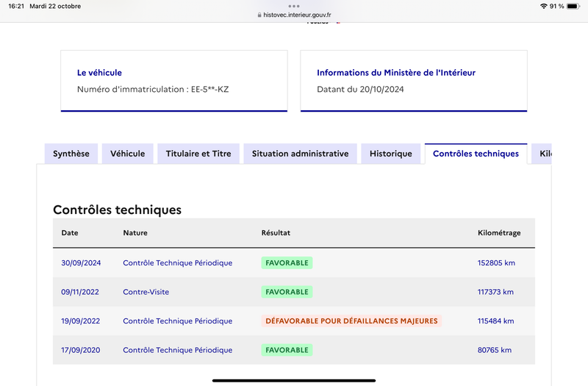Tap the 91 % battery percentage
588x386 pixels.
coord(557,6)
